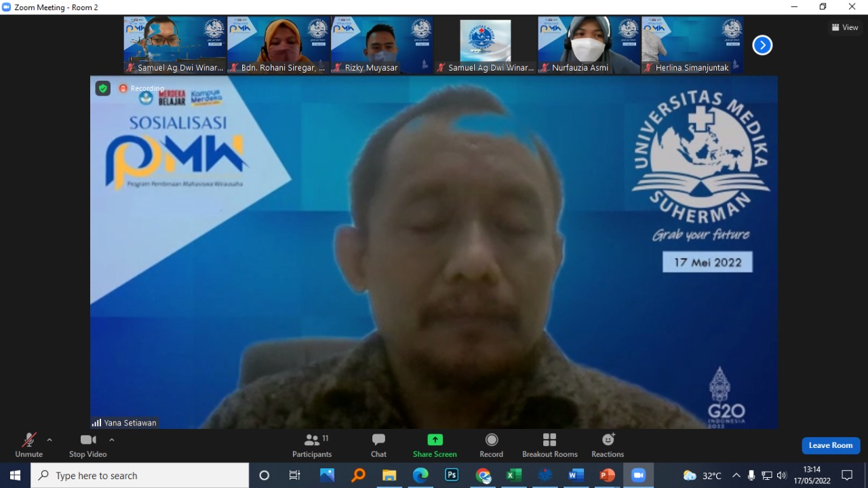Click the Windows search box
Image resolution: width=868 pixels, height=488 pixels.
[x=140, y=475]
